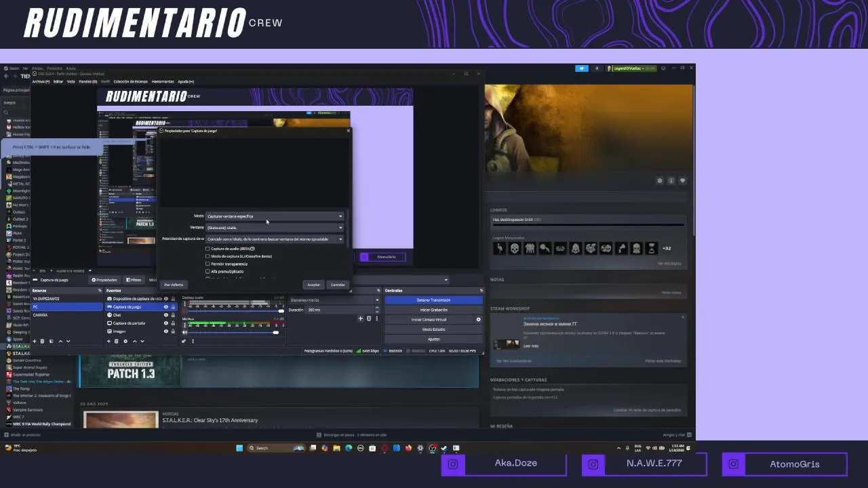Viewport: 868px width, 488px height.
Task: Hide the Chat source
Action: [x=166, y=315]
